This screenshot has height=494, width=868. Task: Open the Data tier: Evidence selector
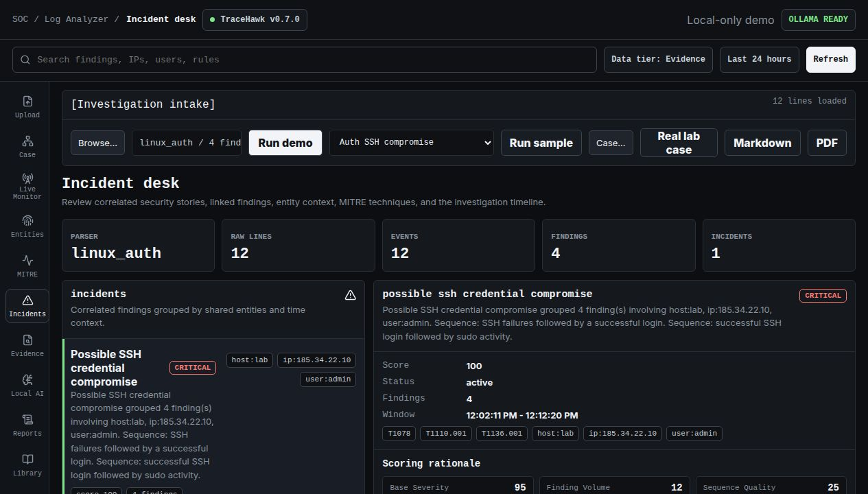658,59
